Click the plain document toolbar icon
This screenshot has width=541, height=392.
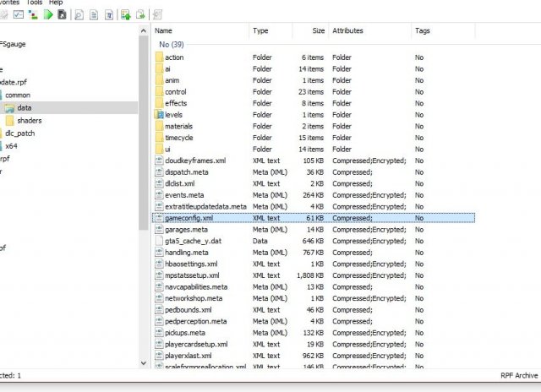pyautogui.click(x=94, y=15)
